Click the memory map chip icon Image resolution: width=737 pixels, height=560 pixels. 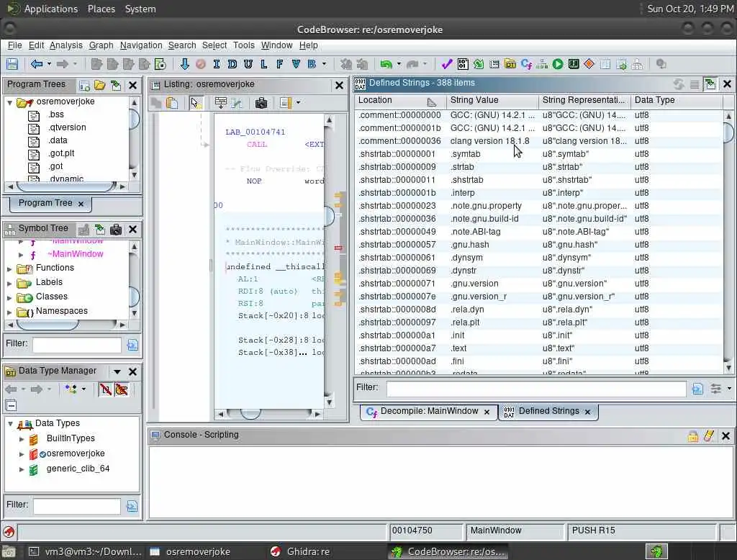574,64
